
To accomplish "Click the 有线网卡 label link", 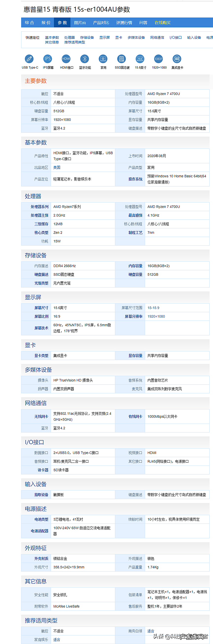I will pyautogui.click(x=135, y=416).
